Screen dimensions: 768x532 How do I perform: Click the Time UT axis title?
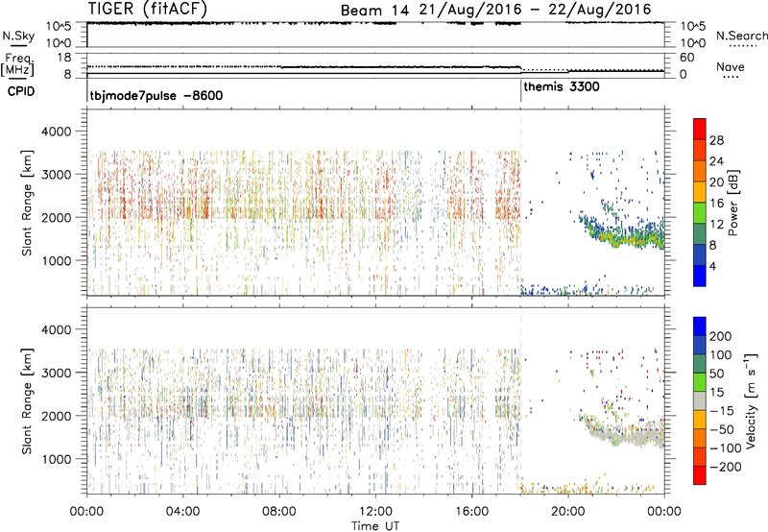[x=375, y=526]
